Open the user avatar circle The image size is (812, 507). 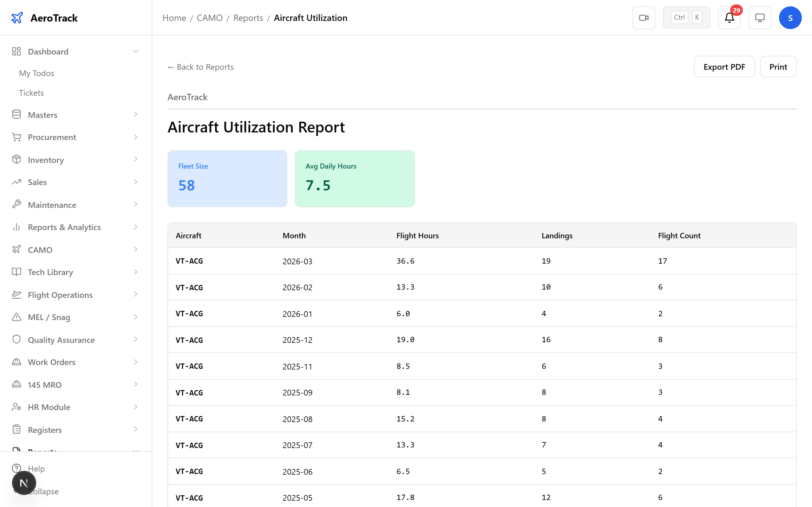pyautogui.click(x=790, y=17)
